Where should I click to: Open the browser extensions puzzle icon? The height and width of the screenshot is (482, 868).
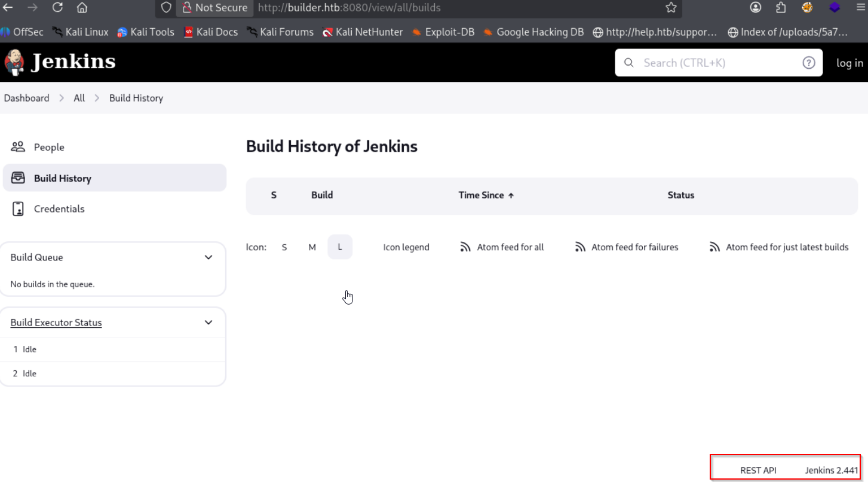point(781,8)
